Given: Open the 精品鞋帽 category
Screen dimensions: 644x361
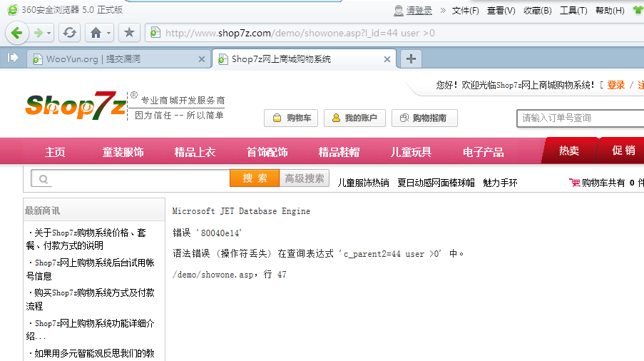Looking at the screenshot, I should click(x=339, y=152).
